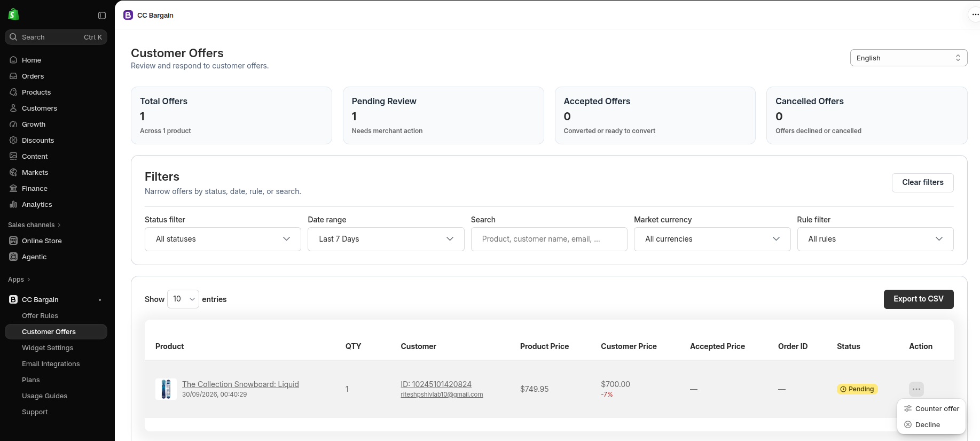Choose Counter offer from the action menu

[x=931, y=408]
